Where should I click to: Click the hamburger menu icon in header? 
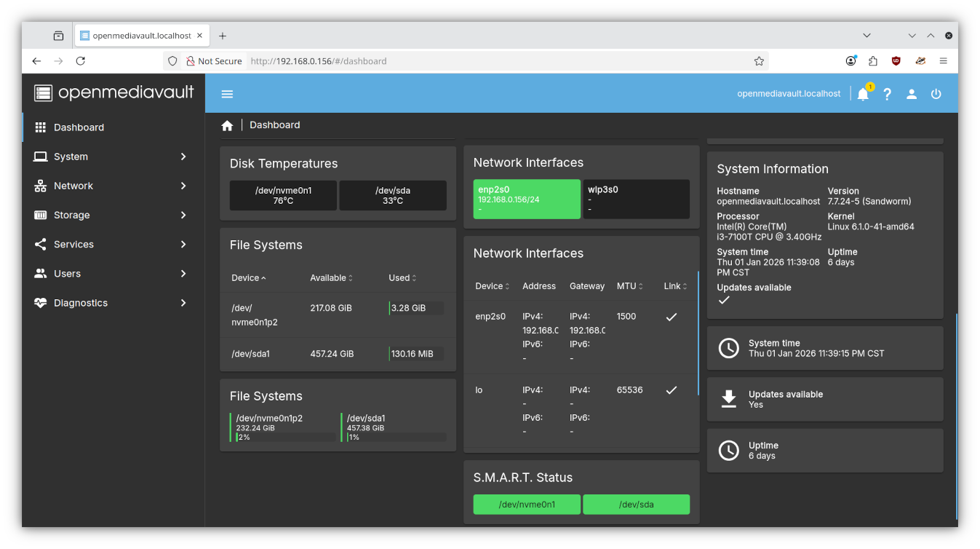(x=227, y=94)
